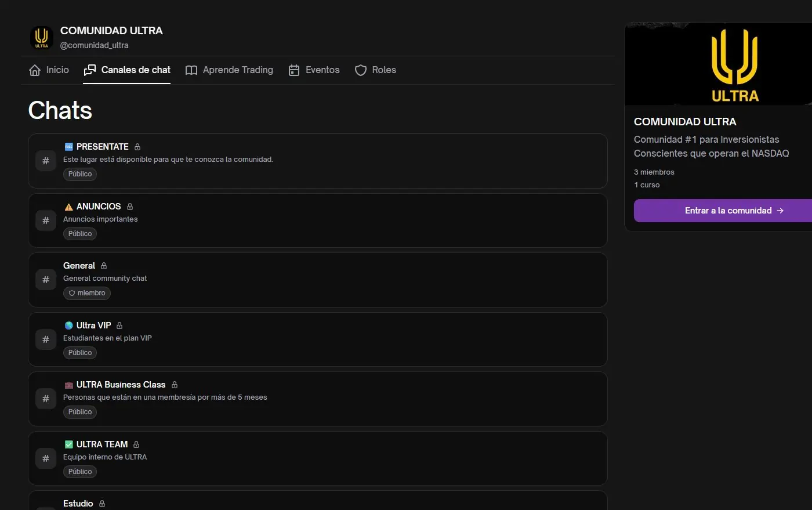Click the @comunidad_ultra handle
This screenshot has width=812, height=510.
[95, 45]
